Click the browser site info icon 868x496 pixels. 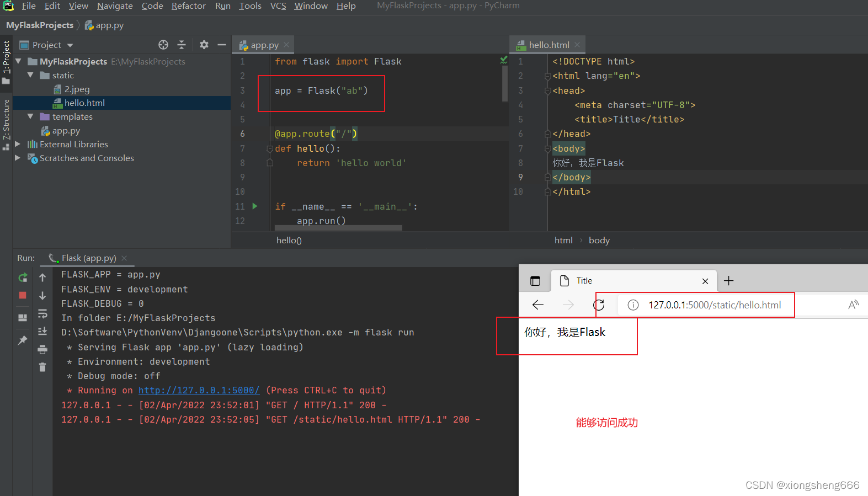[x=633, y=305]
